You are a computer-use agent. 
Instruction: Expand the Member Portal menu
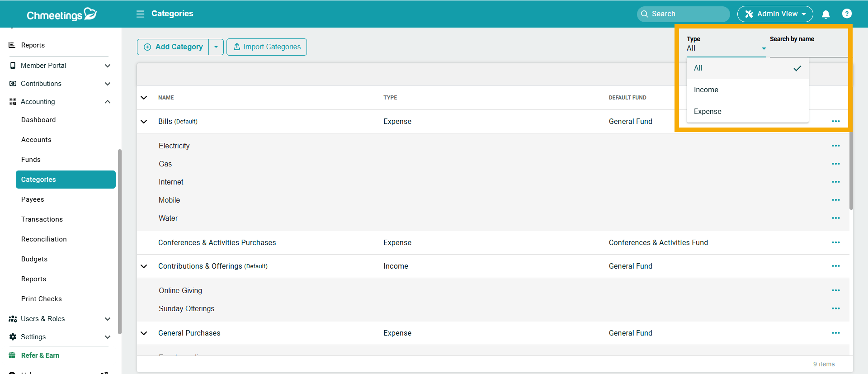click(108, 66)
